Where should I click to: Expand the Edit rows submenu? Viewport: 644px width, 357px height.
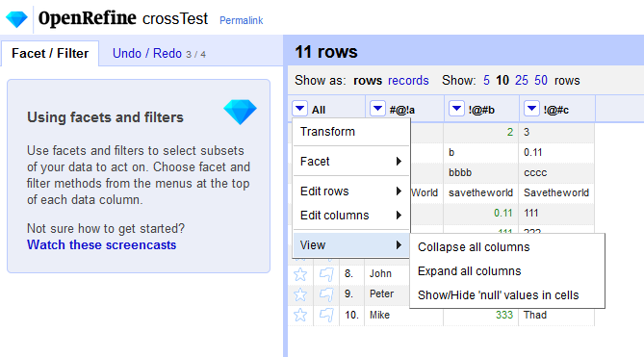pos(351,191)
